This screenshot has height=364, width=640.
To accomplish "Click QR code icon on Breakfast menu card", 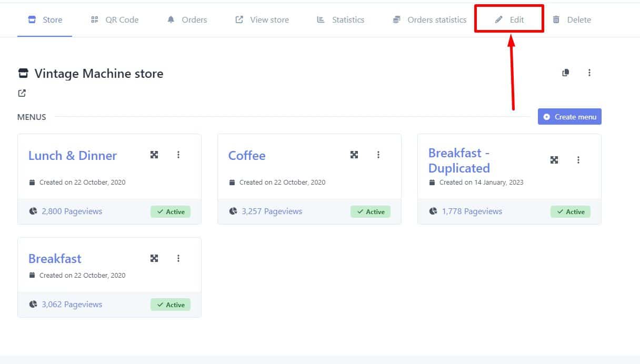I will [x=154, y=258].
